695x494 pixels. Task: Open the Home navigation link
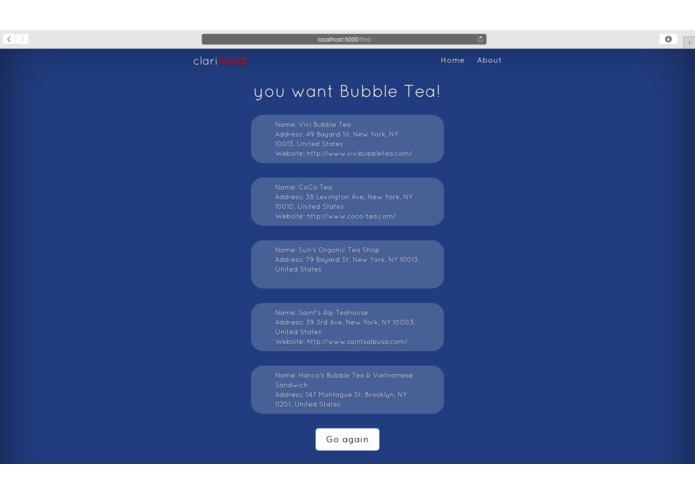[x=452, y=60]
